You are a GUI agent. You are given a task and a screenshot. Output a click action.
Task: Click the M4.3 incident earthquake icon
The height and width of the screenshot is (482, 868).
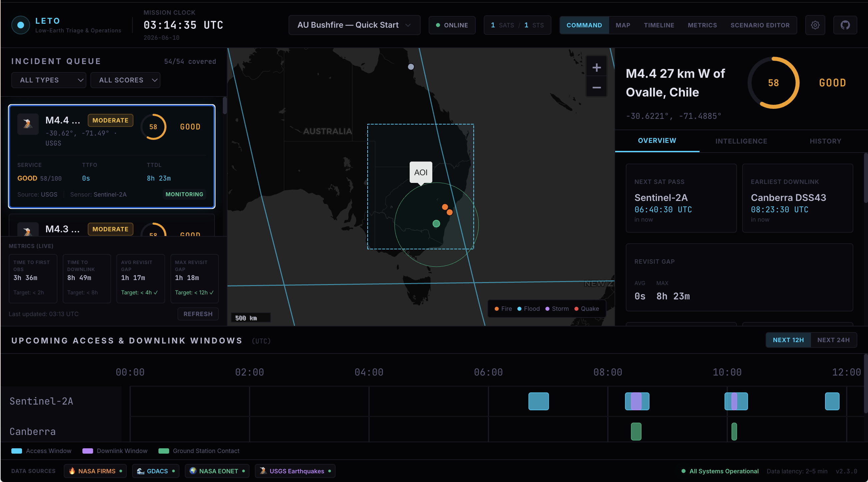coord(28,230)
